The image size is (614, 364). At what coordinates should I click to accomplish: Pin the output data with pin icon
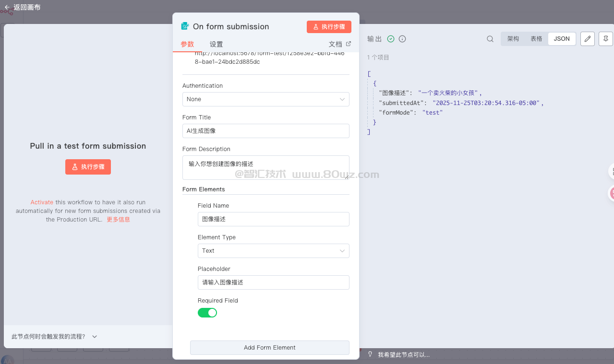[x=606, y=39]
